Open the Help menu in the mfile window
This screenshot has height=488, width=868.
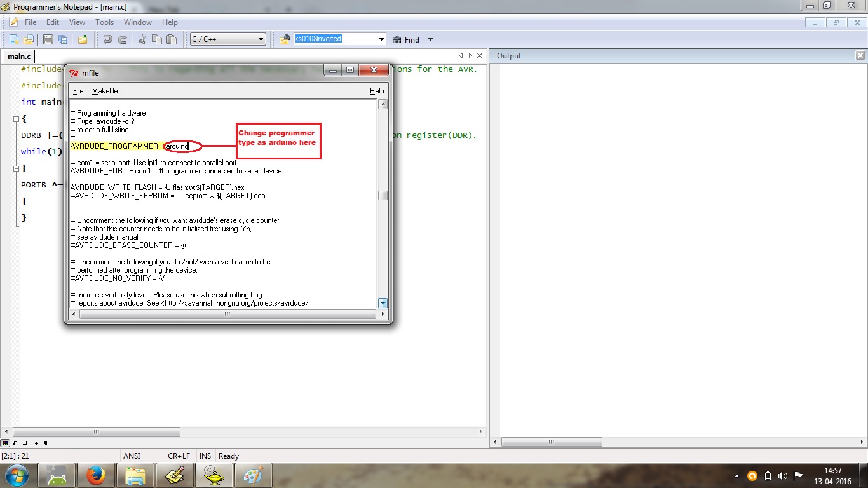click(x=377, y=91)
